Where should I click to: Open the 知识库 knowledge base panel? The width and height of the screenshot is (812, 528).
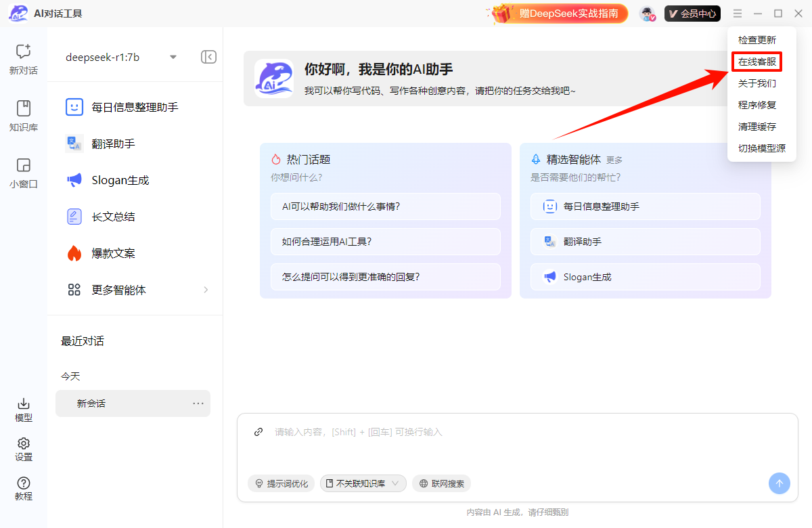point(24,116)
